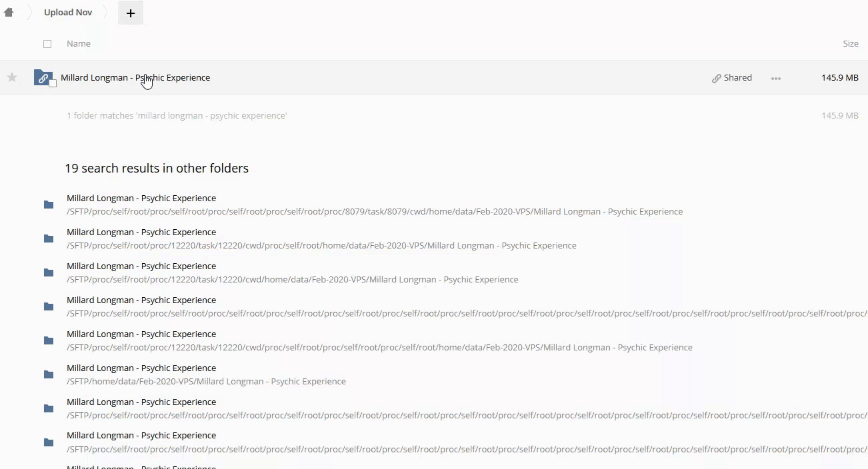Screen dimensions: 868x469
Task: Sort the file list by Name column
Action: point(79,44)
